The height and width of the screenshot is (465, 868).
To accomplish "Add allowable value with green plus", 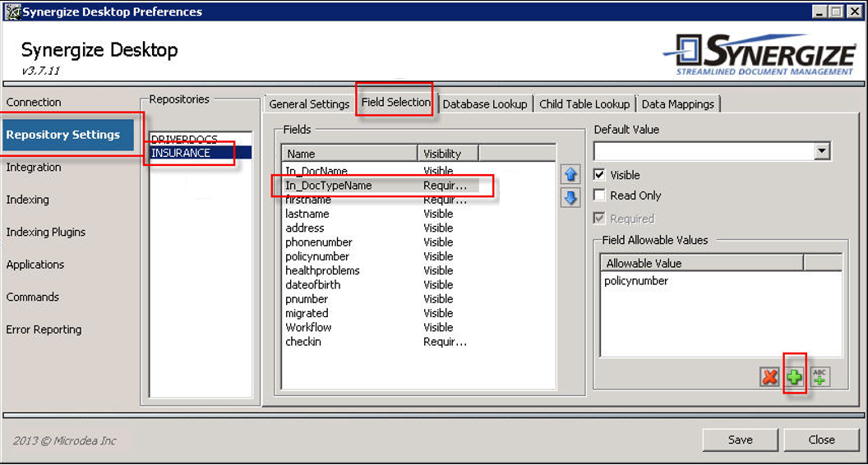I will [794, 378].
